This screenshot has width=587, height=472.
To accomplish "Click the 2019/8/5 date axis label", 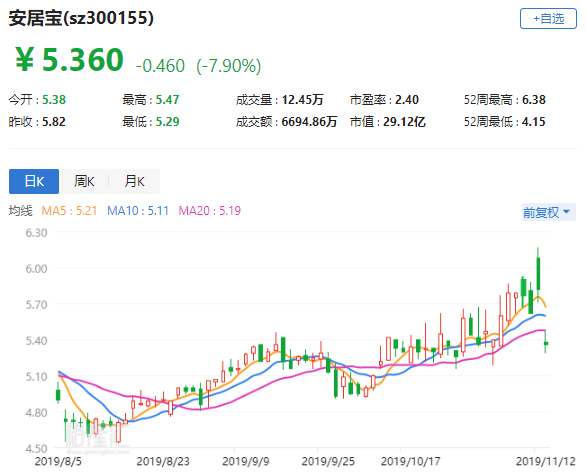I will pos(58,462).
